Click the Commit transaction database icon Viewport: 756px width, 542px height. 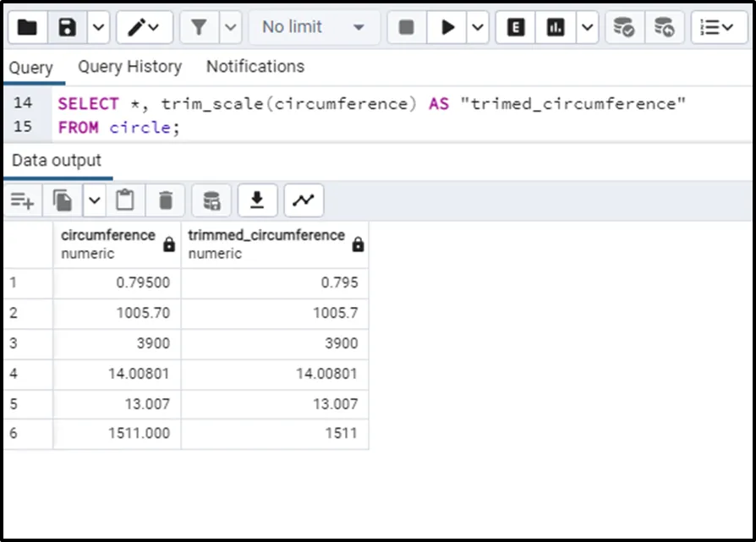(623, 27)
